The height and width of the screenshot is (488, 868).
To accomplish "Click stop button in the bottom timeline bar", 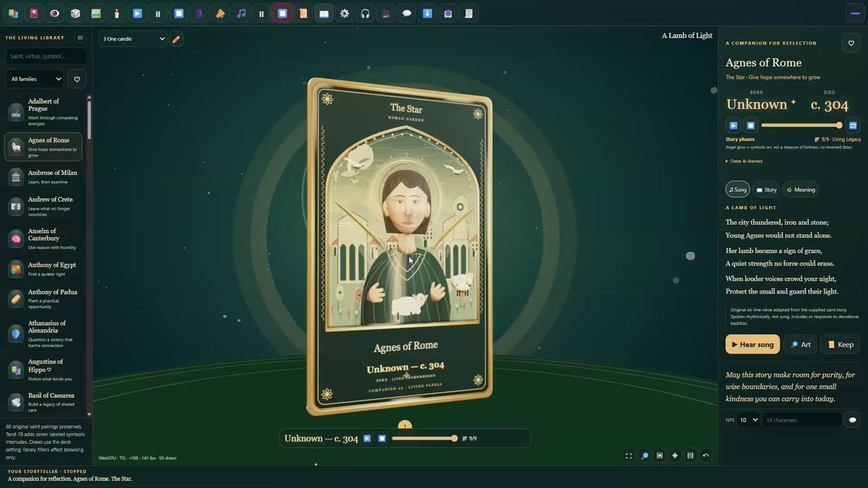I will [x=382, y=438].
